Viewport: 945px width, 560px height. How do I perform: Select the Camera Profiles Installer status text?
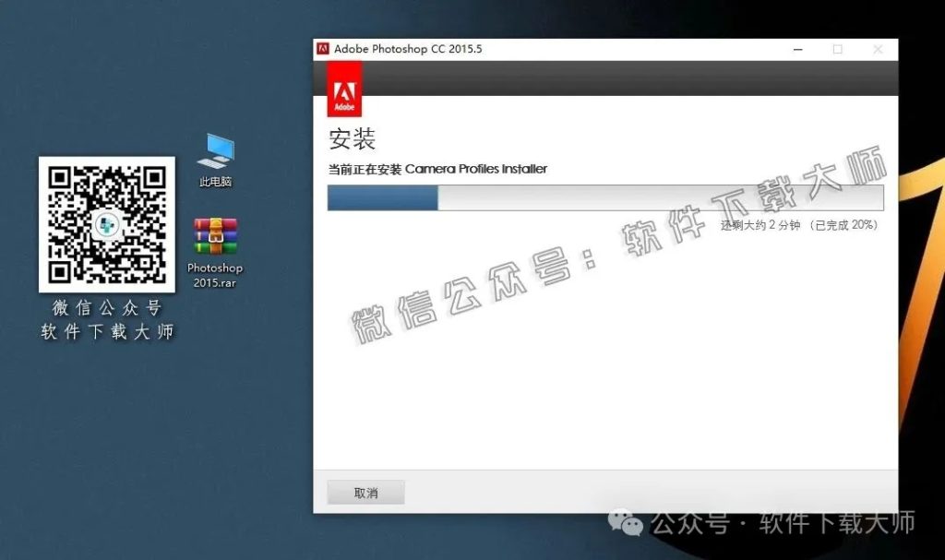[x=437, y=169]
